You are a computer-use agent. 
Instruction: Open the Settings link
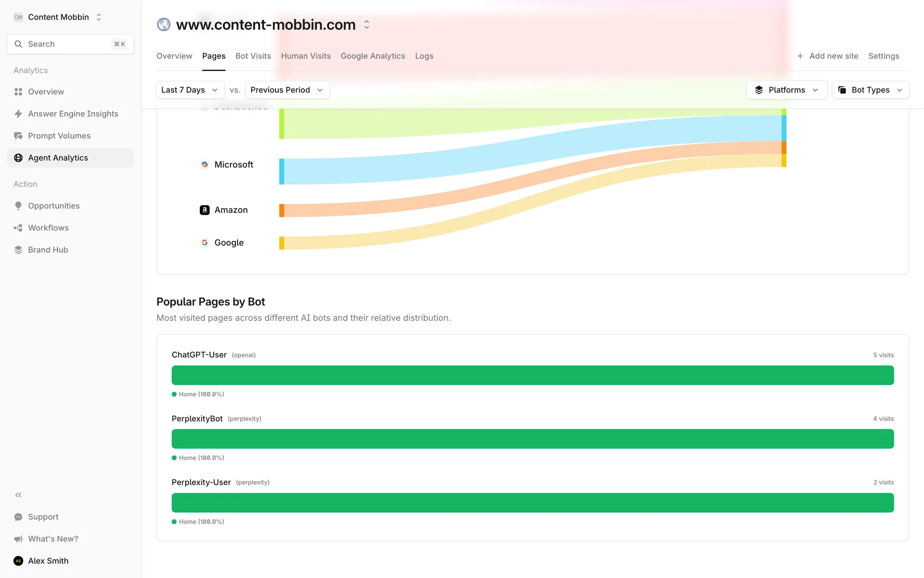pyautogui.click(x=884, y=56)
